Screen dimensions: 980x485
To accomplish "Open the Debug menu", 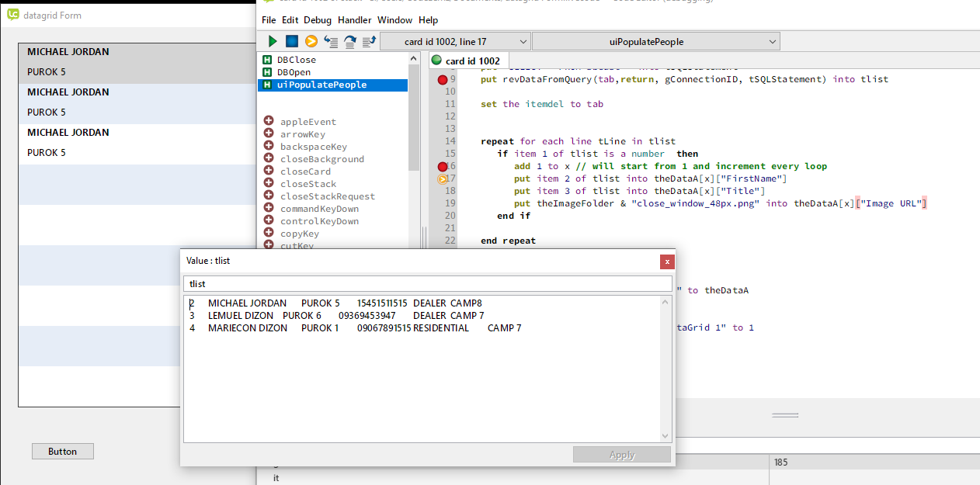I will [316, 20].
